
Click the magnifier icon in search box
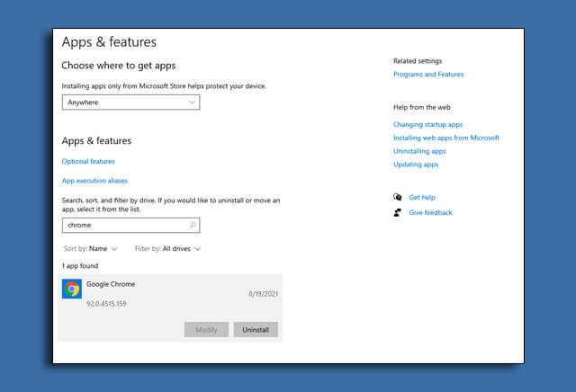coord(192,225)
